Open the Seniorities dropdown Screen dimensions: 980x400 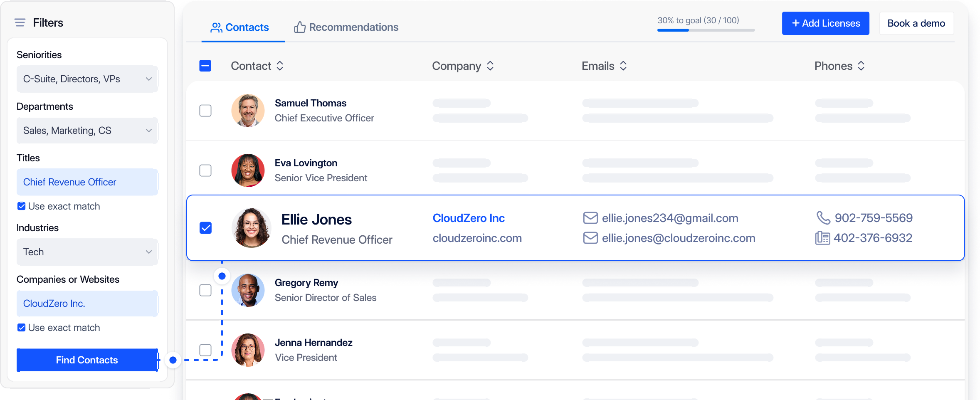tap(87, 79)
